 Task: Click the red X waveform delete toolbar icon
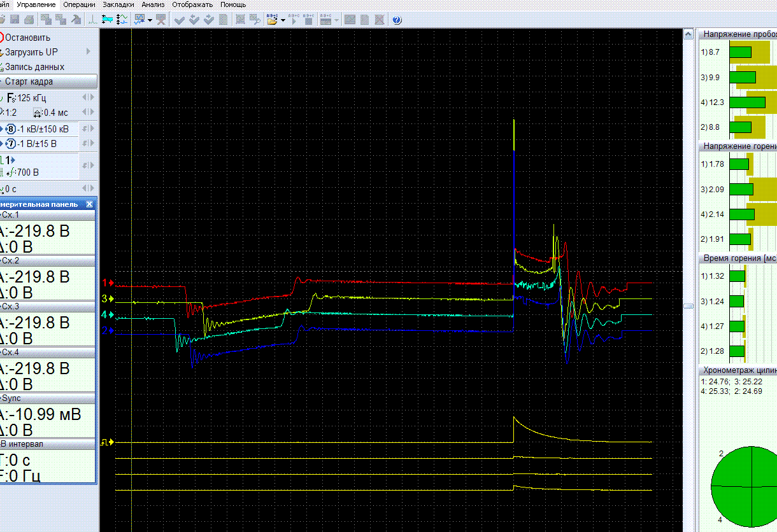[161, 20]
